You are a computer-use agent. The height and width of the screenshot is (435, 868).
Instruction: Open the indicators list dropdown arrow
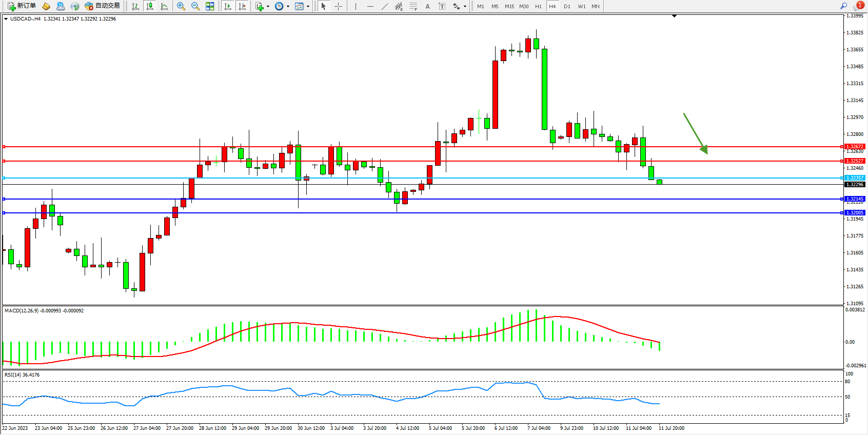pos(268,7)
